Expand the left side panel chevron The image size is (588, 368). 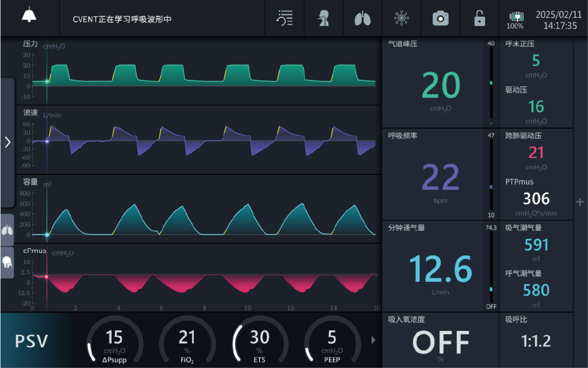point(8,142)
